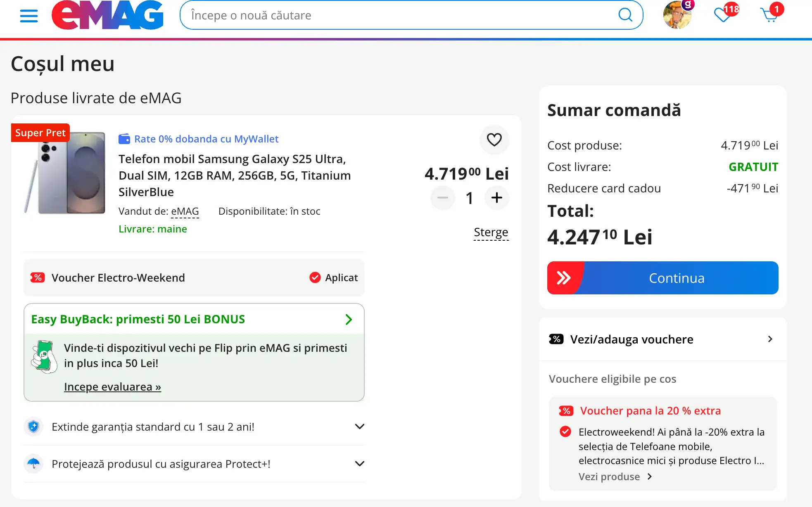
Task: Click Extinde garanția standard label
Action: pos(153,426)
